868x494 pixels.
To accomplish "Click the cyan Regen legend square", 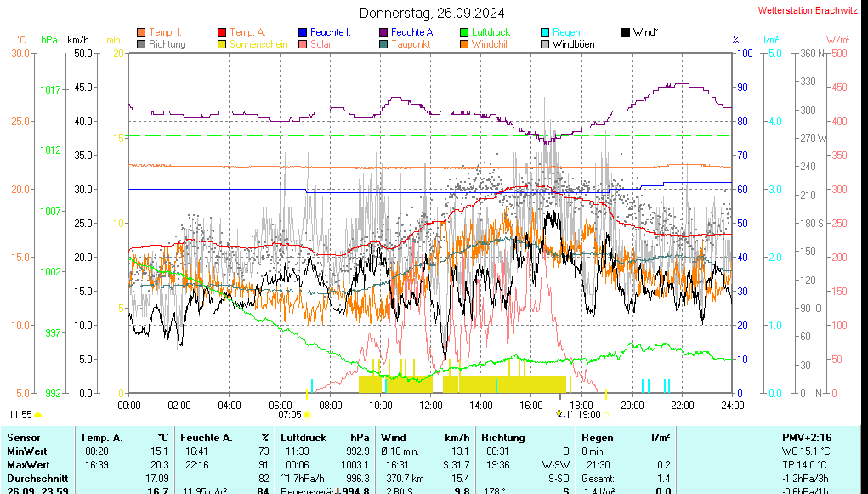I will (x=545, y=32).
